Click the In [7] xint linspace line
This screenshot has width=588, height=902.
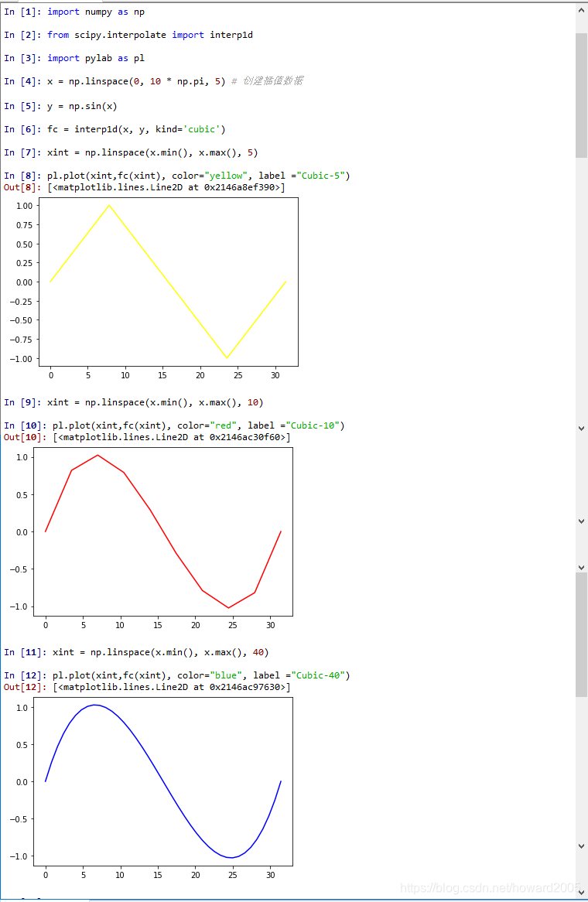click(x=152, y=152)
